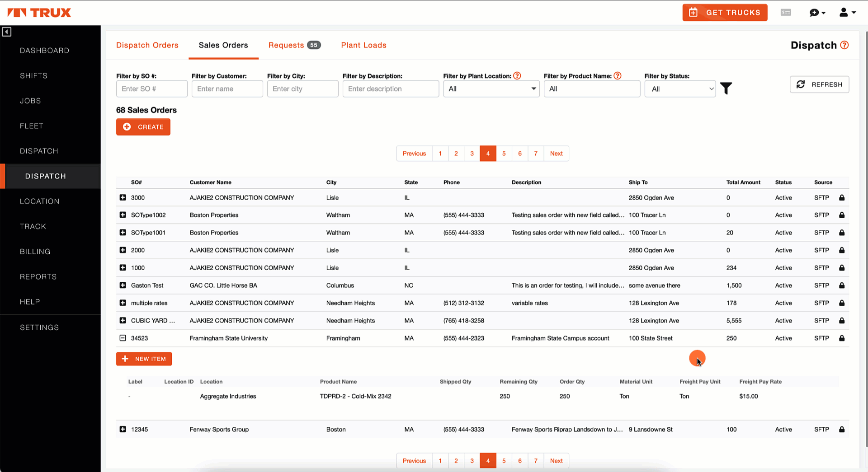This screenshot has height=472, width=868.
Task: Click the lock icon for CUBIC YARD row
Action: click(842, 321)
